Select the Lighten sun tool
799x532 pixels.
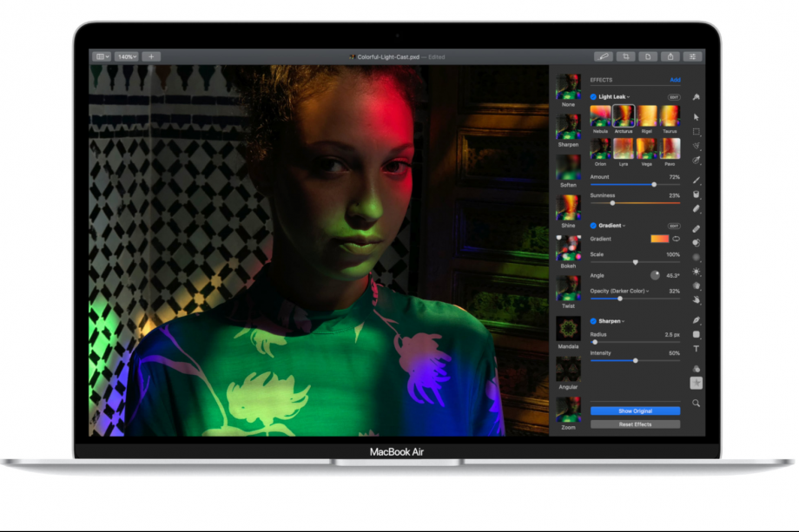696,272
